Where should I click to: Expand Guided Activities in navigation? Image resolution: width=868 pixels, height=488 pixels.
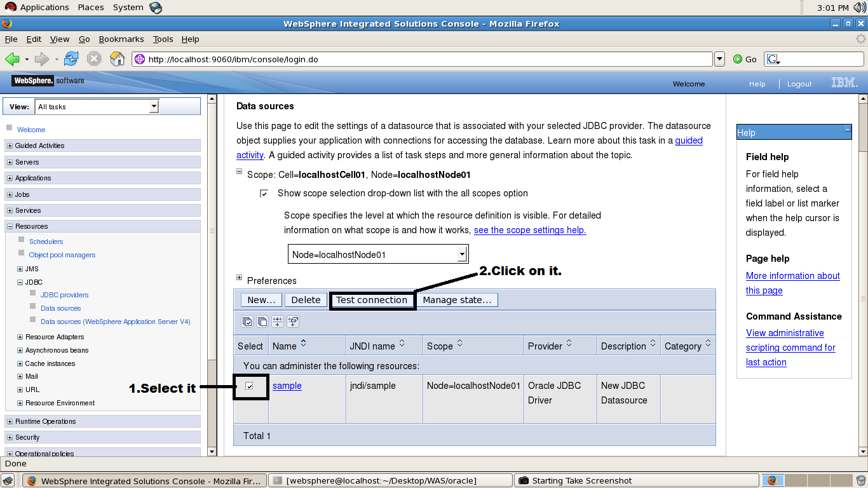tap(10, 146)
